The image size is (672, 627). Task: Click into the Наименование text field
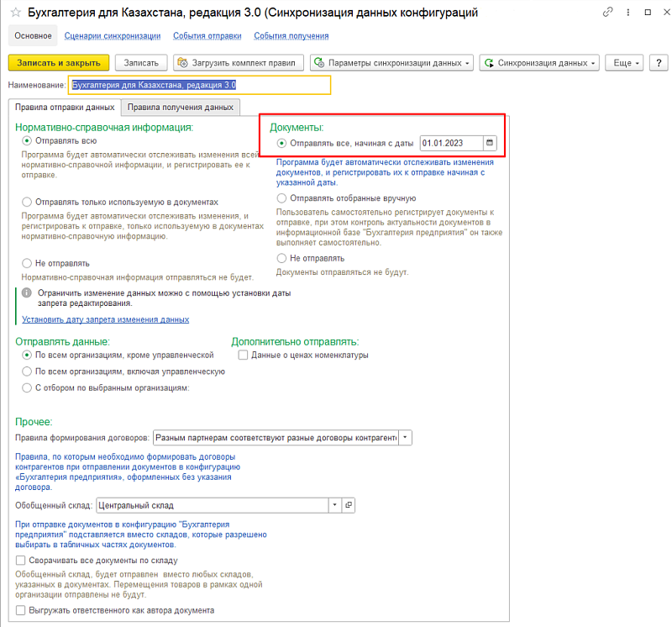[199, 85]
